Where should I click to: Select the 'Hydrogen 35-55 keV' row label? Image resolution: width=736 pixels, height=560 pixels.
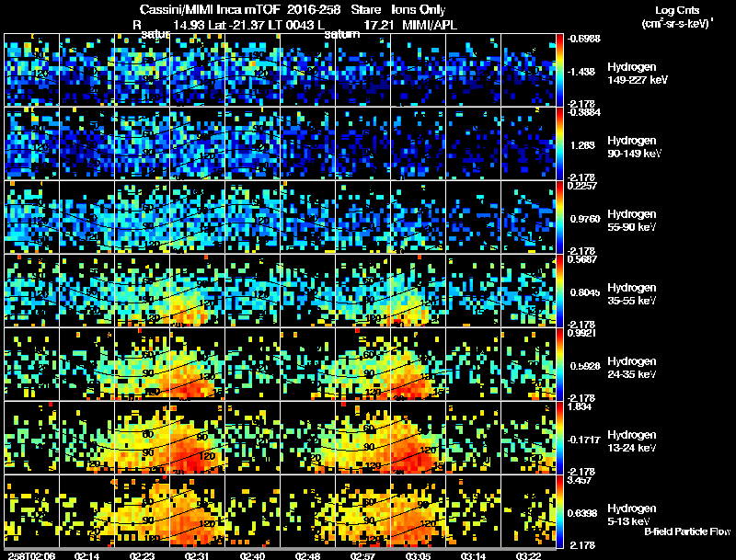click(632, 294)
